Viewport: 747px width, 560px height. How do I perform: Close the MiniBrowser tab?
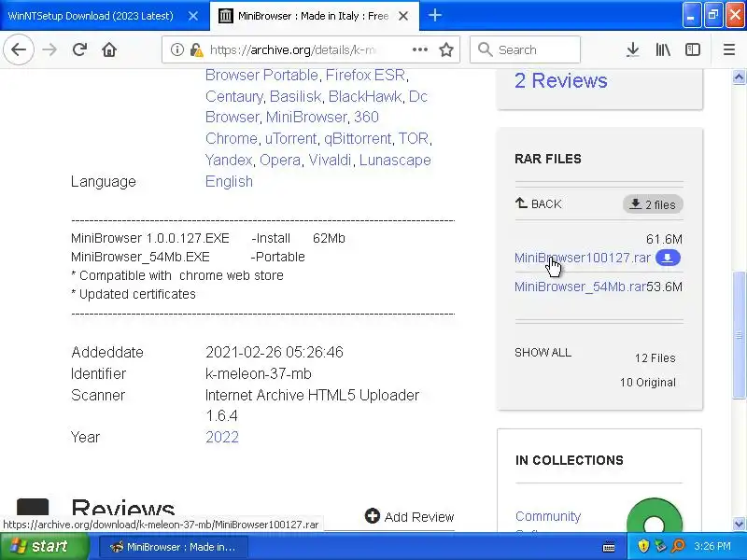click(403, 16)
